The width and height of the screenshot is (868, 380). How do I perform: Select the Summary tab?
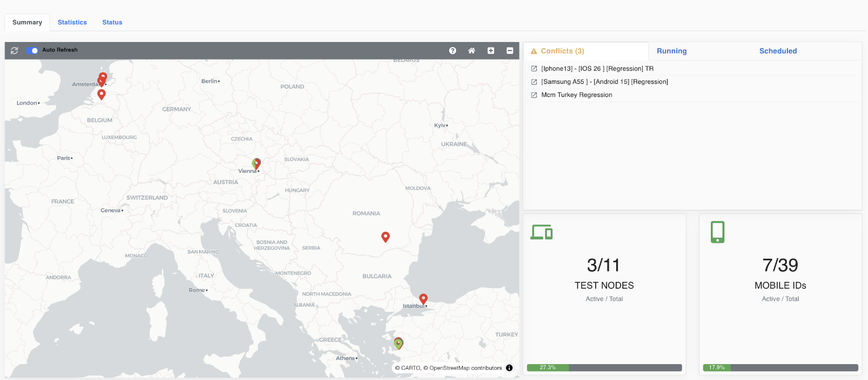pos(27,22)
